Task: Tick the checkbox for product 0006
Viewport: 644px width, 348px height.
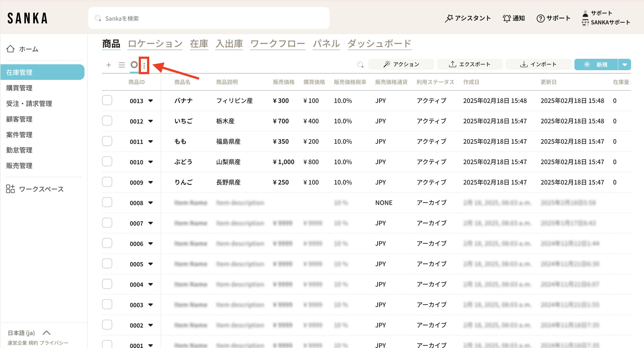Action: click(x=107, y=243)
